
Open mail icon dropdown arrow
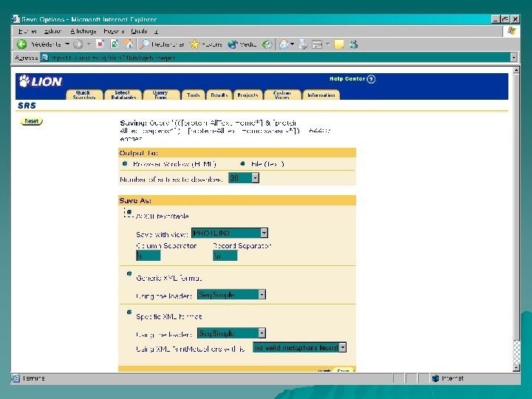click(x=292, y=44)
